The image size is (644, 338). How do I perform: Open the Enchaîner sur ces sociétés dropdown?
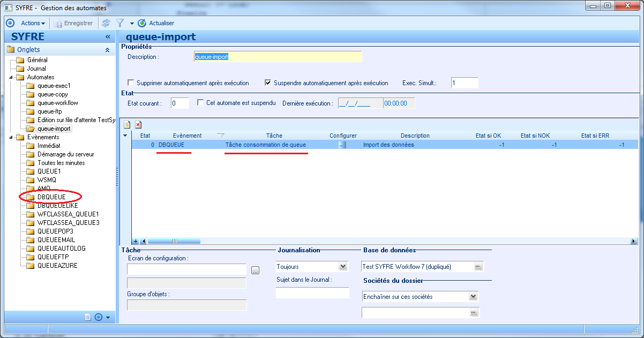click(x=473, y=296)
